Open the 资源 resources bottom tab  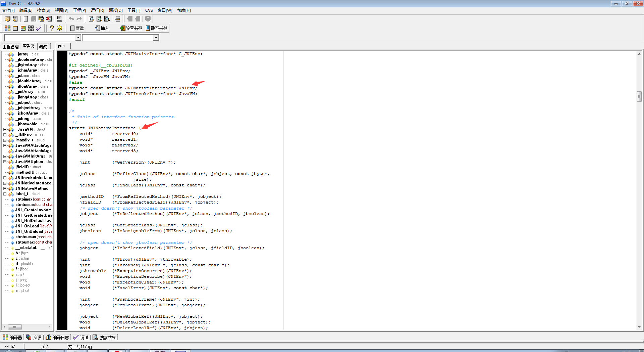click(x=34, y=338)
